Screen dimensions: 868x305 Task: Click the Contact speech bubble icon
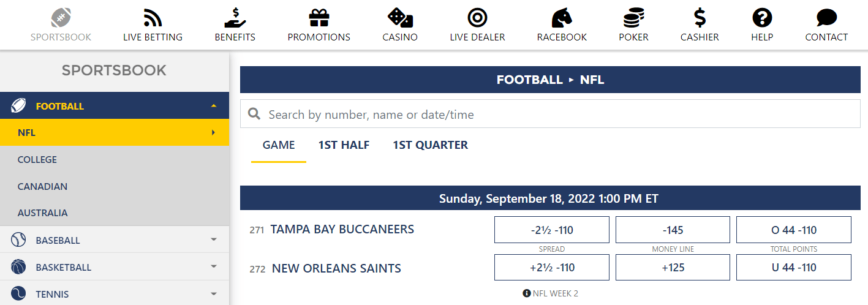(x=826, y=18)
